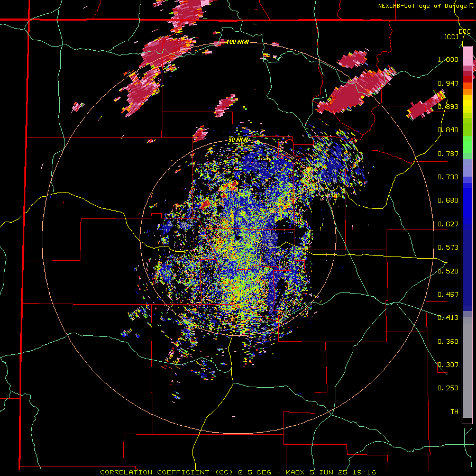Pick the gray segment of color bar

click(x=467, y=368)
